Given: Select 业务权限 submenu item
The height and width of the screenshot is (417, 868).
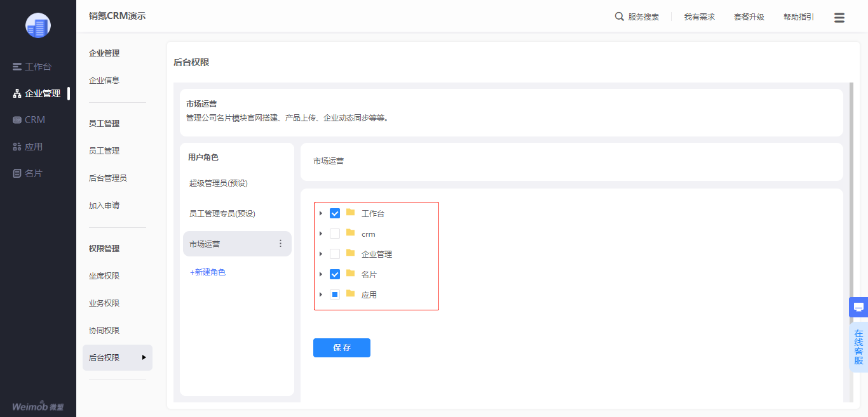Looking at the screenshot, I should (104, 303).
